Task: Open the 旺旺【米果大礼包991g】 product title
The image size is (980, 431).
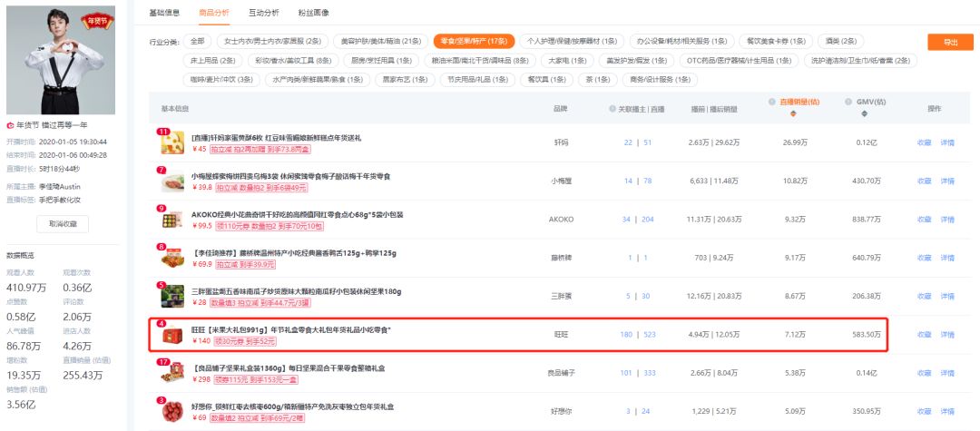Action: tap(290, 329)
